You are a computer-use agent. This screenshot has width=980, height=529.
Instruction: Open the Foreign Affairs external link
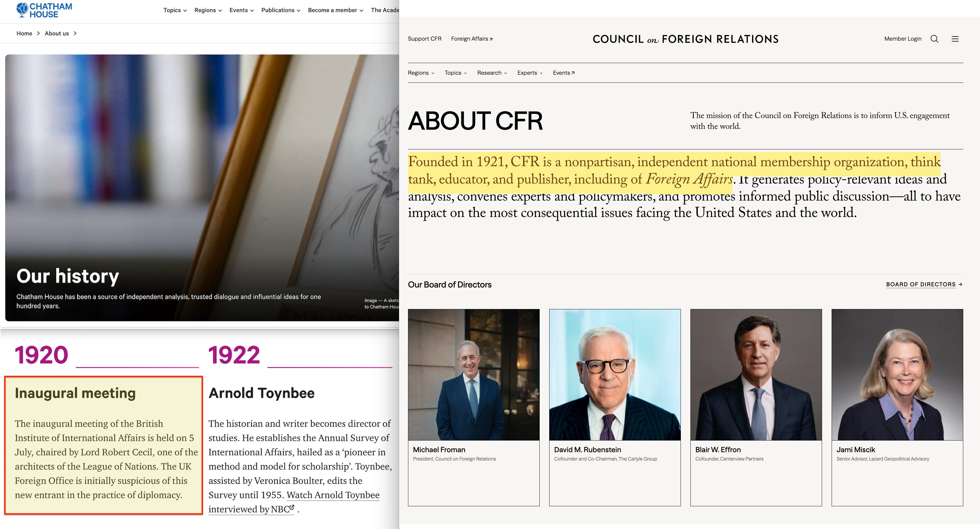[472, 39]
